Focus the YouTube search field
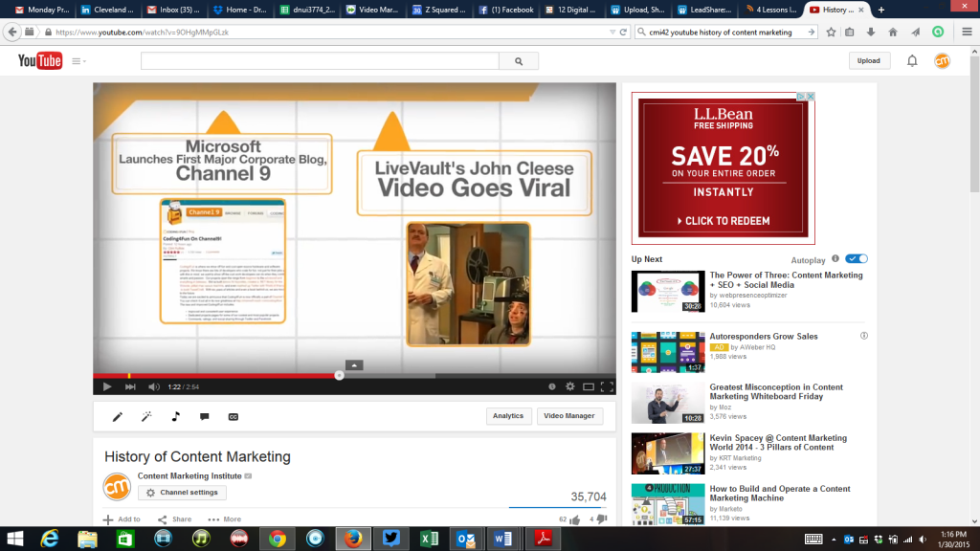The width and height of the screenshot is (980, 551). pyautogui.click(x=320, y=61)
